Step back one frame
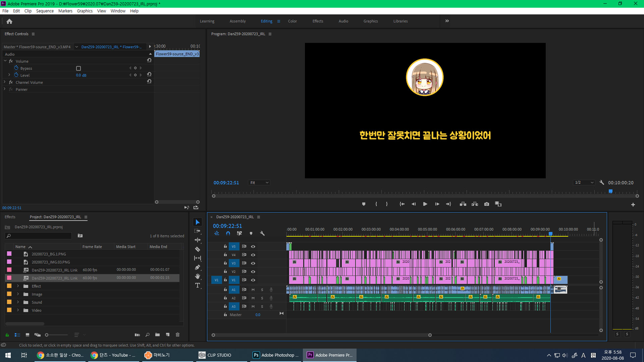The width and height of the screenshot is (644, 362). pos(414,204)
